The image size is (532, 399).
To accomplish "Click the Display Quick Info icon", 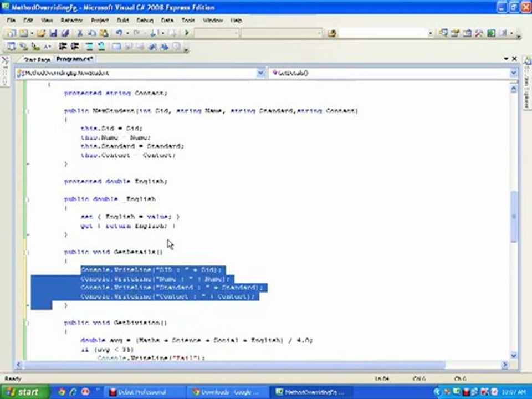I will 35,47.
